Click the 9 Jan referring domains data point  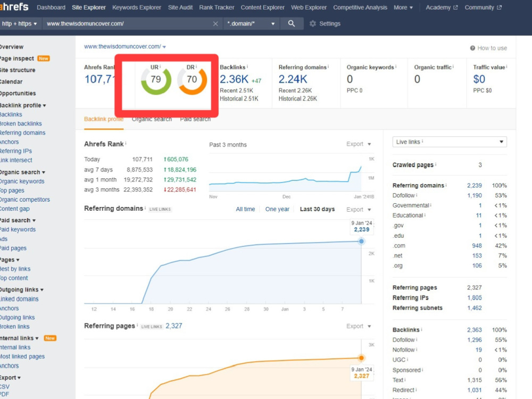point(361,241)
